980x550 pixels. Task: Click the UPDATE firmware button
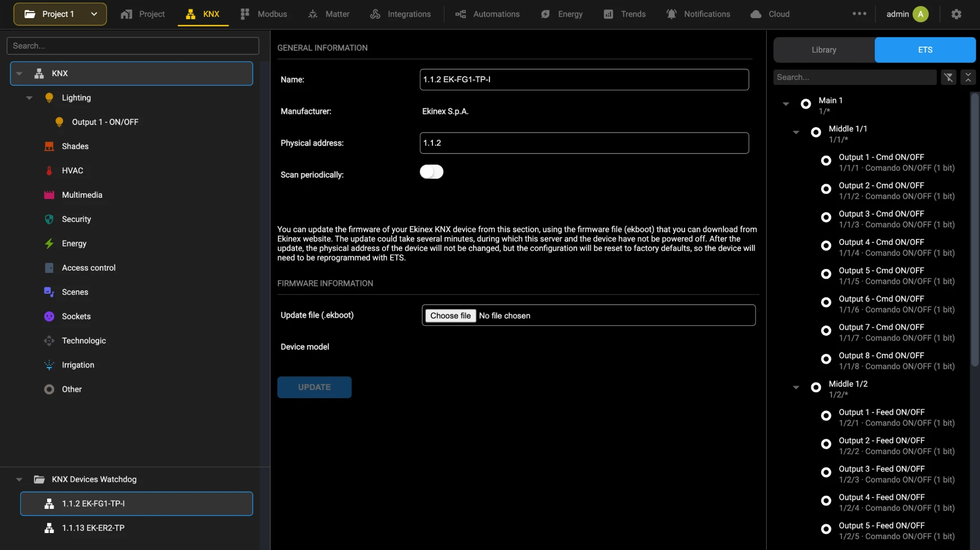pyautogui.click(x=314, y=387)
